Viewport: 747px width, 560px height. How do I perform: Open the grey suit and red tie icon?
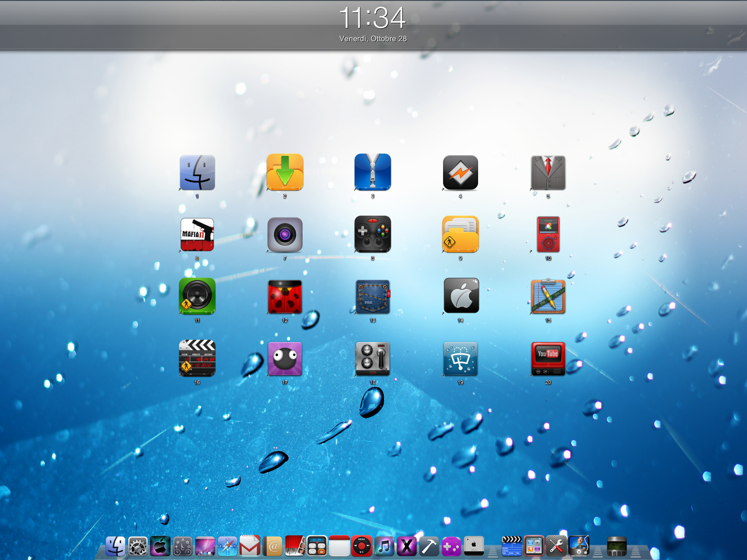548,173
